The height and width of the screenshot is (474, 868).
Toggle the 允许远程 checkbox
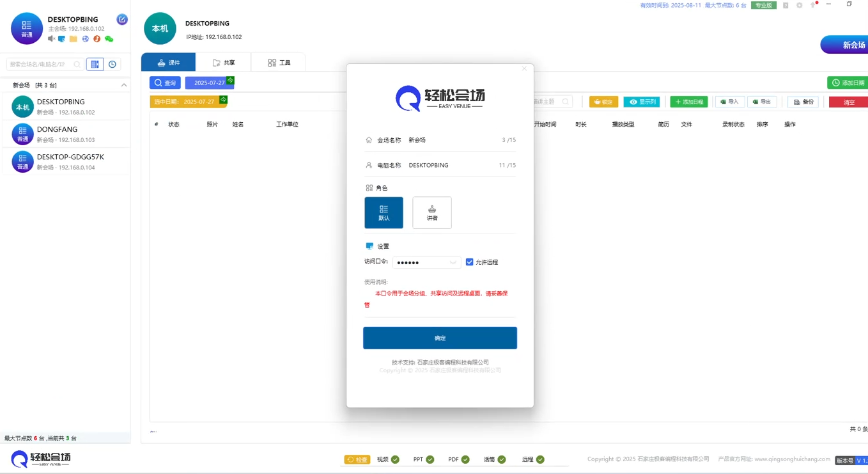(470, 262)
